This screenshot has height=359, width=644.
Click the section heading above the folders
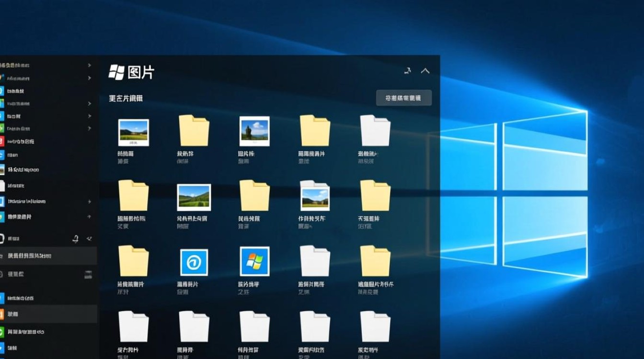126,98
